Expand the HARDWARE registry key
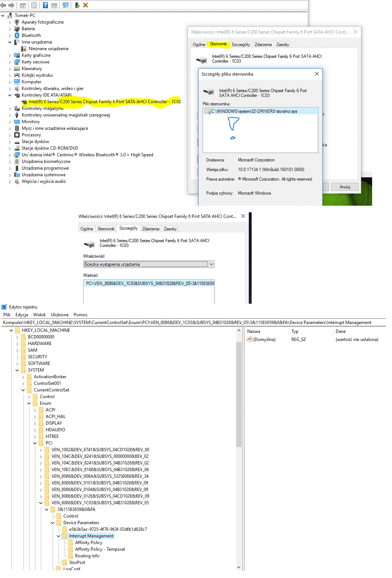Image resolution: width=392 pixels, height=578 pixels. coord(17,344)
